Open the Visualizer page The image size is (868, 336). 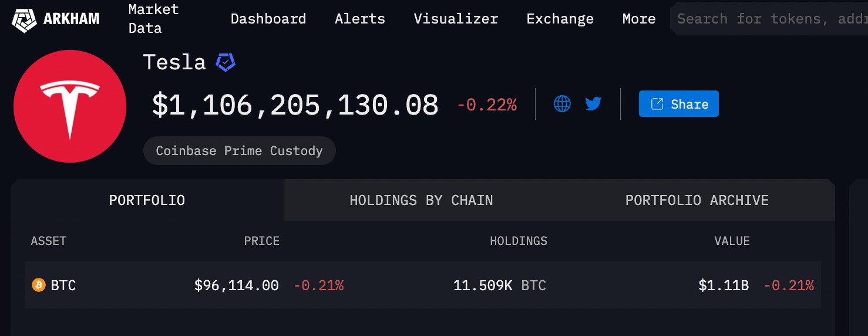pos(456,19)
